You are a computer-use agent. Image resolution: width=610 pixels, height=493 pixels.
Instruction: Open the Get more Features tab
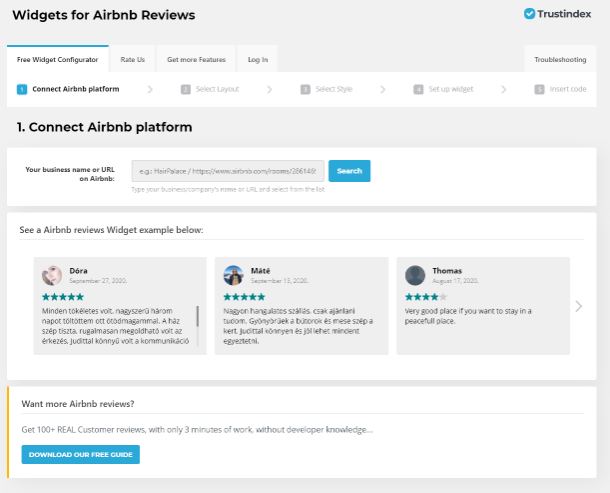click(196, 60)
